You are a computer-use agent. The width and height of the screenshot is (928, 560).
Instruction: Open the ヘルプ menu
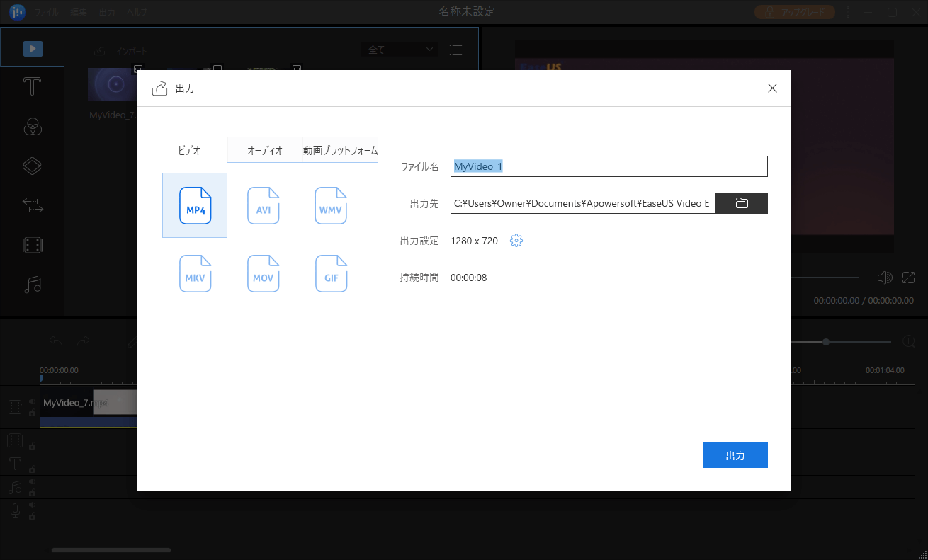pyautogui.click(x=137, y=13)
